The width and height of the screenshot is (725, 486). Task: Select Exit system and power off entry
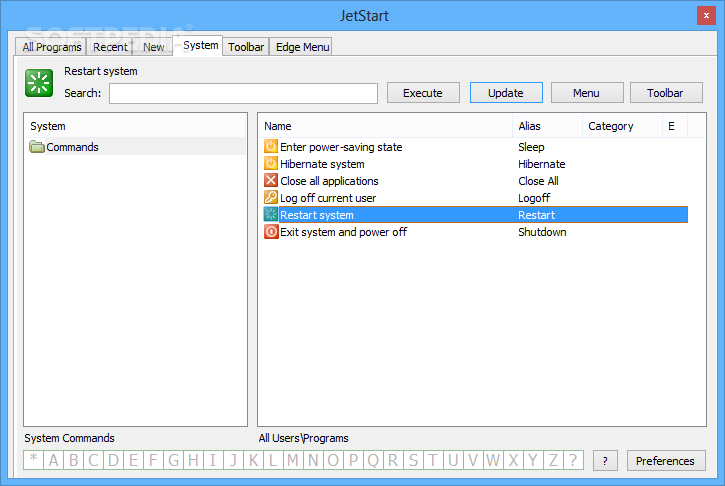coord(476,232)
